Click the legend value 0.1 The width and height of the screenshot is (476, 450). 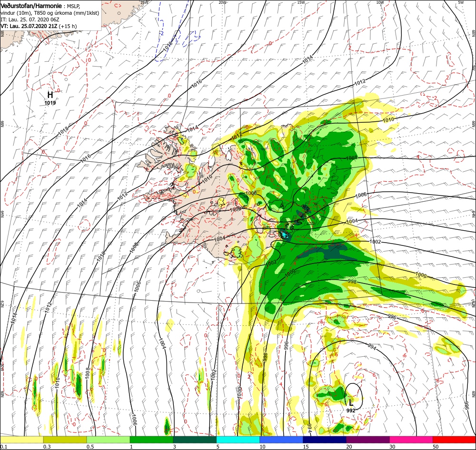point(3,447)
